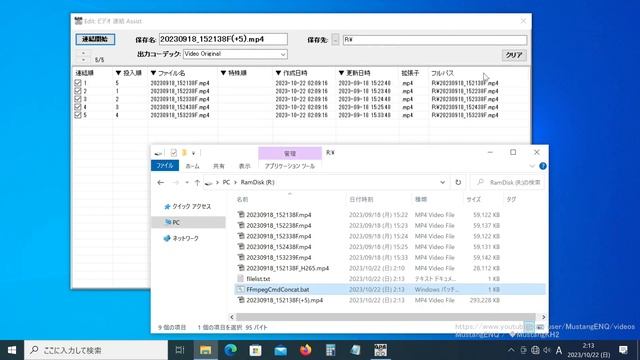Uncheck row 5 checkbox in the concat list

78,115
